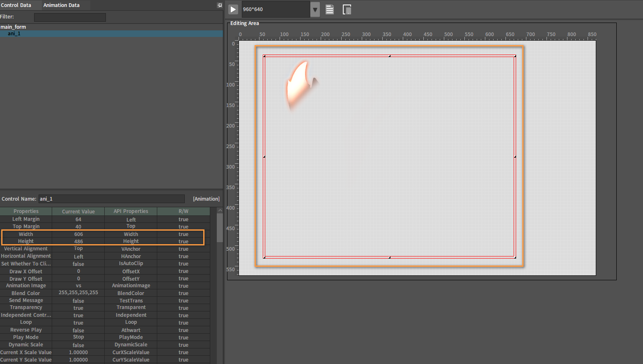Change Vertical Alignment value Top
Viewport: 643px width, 364px height.
[x=78, y=249]
